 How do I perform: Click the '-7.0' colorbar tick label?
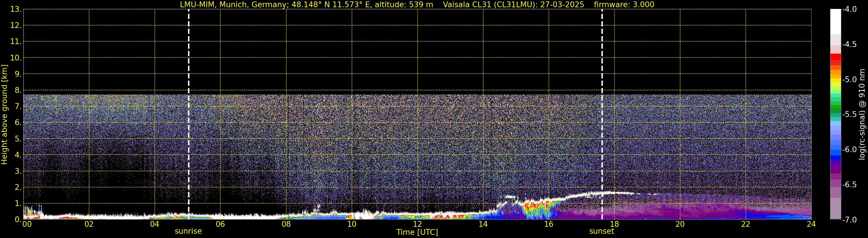point(849,220)
